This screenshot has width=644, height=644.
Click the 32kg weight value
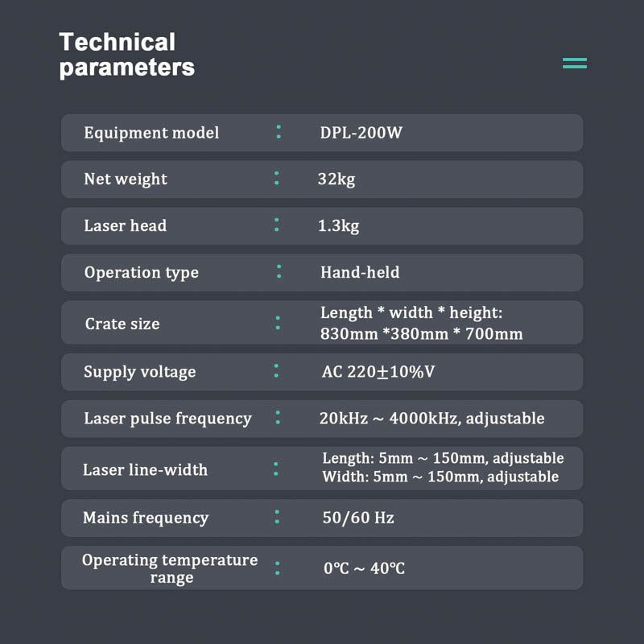coord(336,180)
